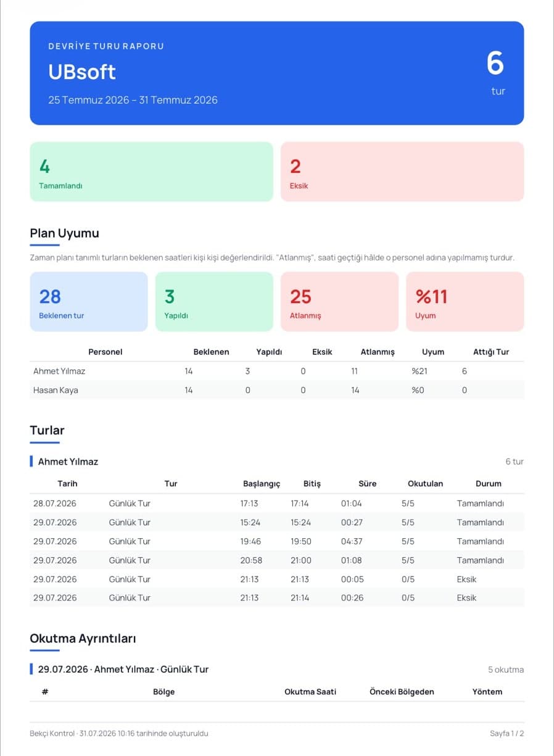Viewport: 554px width, 756px height.
Task: Click the duration 00:05
Action: (352, 579)
